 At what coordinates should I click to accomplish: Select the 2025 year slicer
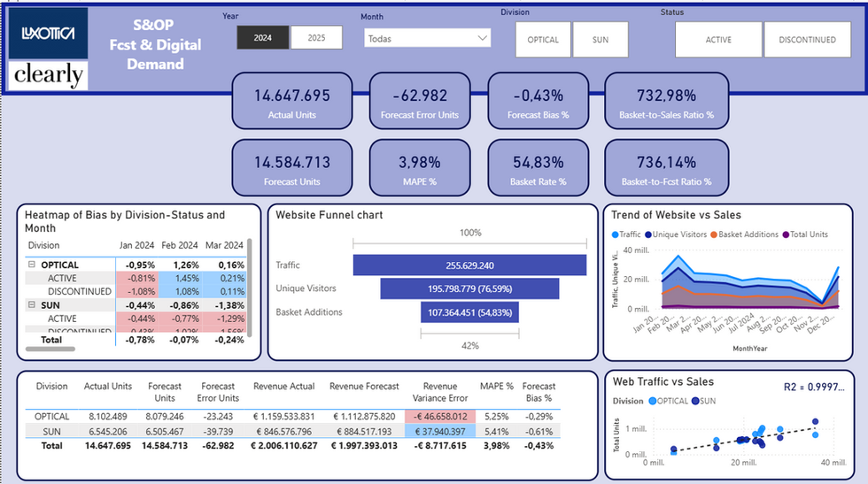[317, 38]
